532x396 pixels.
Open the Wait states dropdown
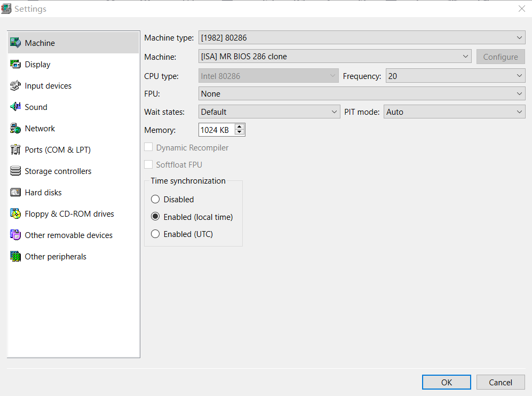[x=269, y=112]
